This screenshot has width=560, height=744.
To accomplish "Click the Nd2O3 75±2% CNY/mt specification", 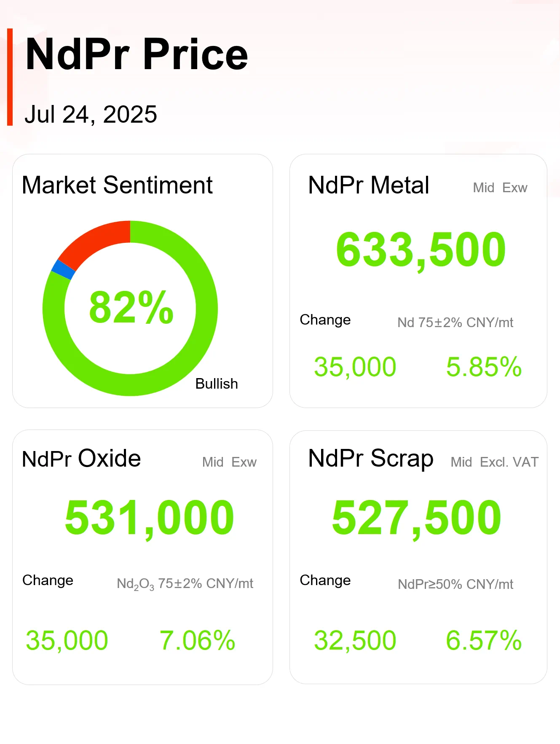I will tap(185, 584).
